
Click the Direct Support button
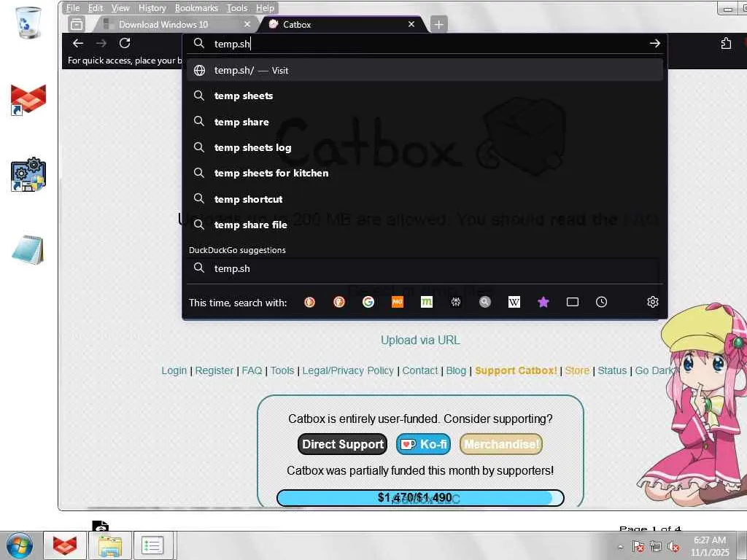[343, 444]
